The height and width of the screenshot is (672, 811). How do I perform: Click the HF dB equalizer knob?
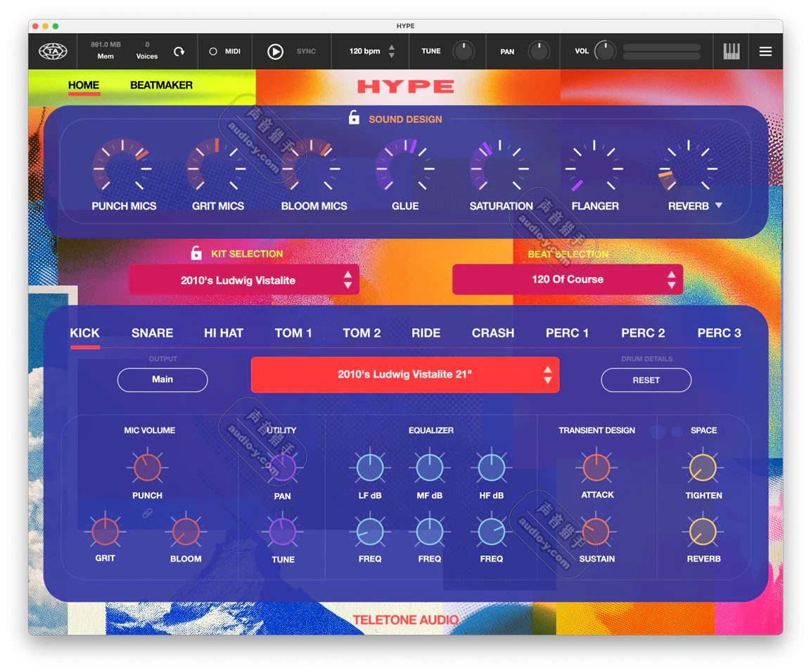coord(492,467)
